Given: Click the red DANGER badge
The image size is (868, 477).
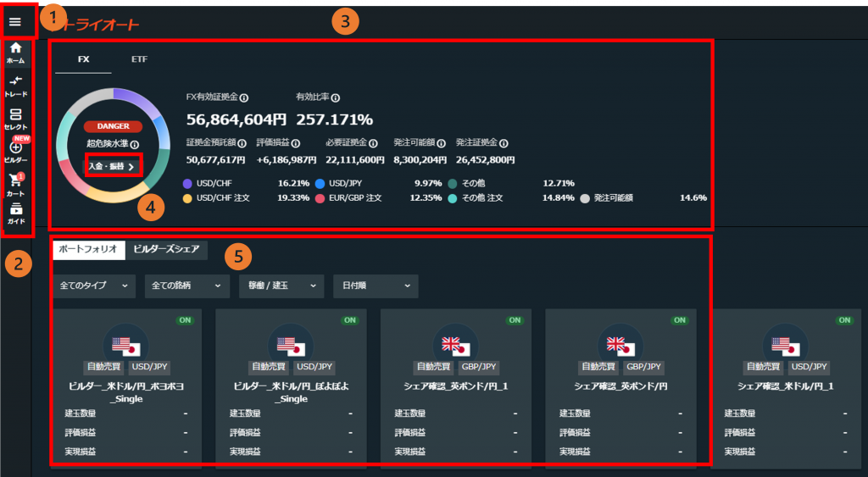Looking at the screenshot, I should click(113, 126).
